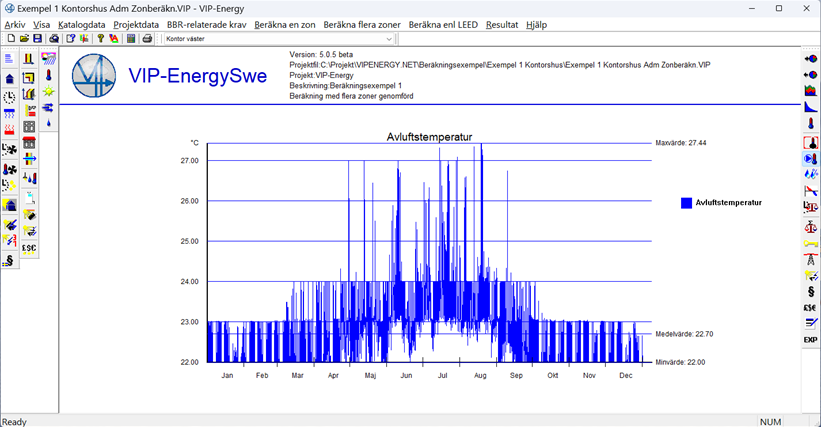821x427 pixels.
Task: Expand the Kontor väster zone dropdown
Action: pyautogui.click(x=389, y=39)
